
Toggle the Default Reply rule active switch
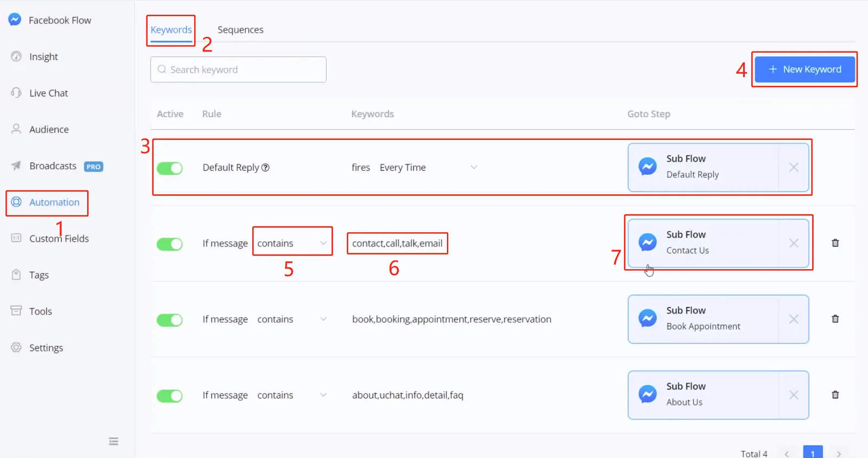pos(170,168)
